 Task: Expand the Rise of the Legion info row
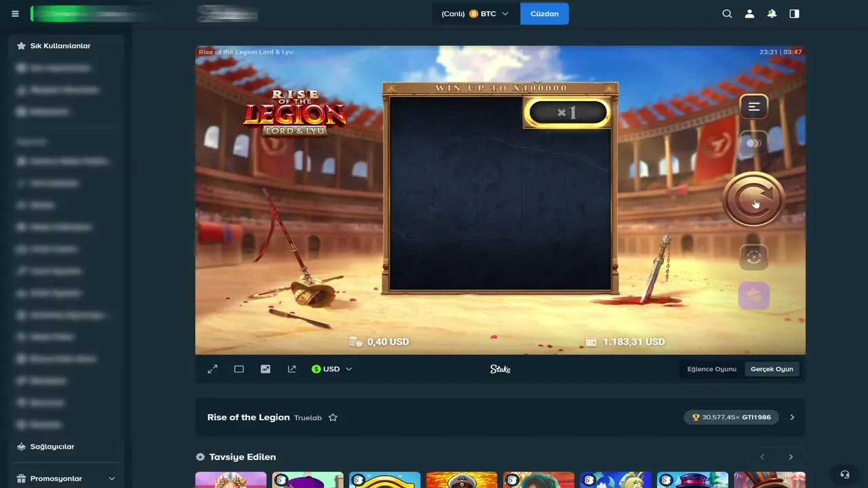tap(791, 418)
